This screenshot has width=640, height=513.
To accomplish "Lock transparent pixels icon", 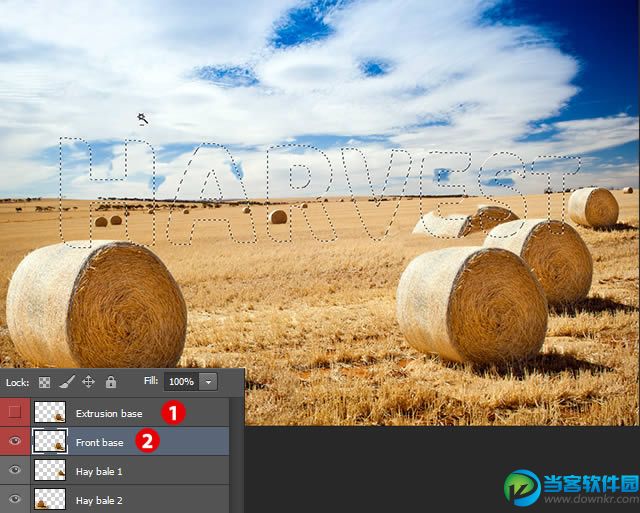I will tap(44, 382).
